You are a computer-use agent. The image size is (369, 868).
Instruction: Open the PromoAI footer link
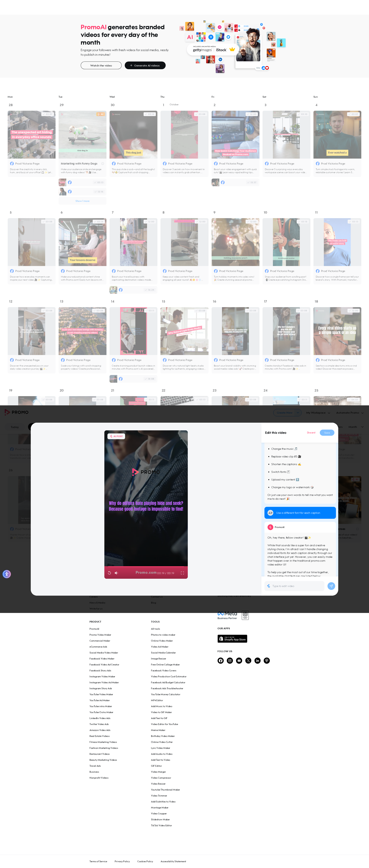pyautogui.click(x=94, y=629)
